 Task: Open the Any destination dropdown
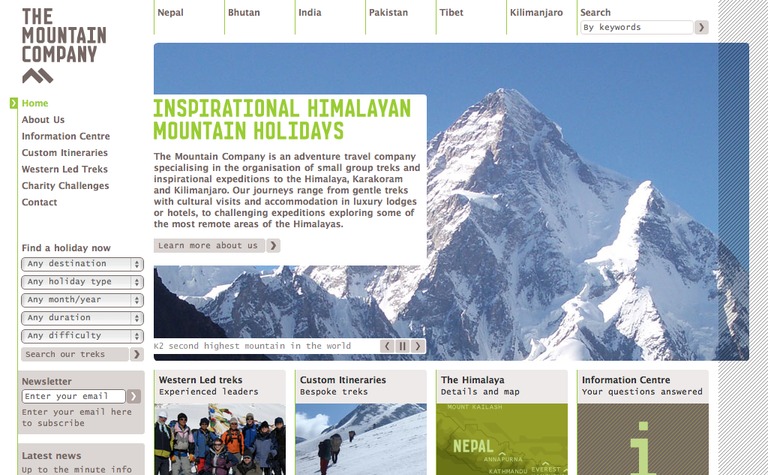click(82, 264)
